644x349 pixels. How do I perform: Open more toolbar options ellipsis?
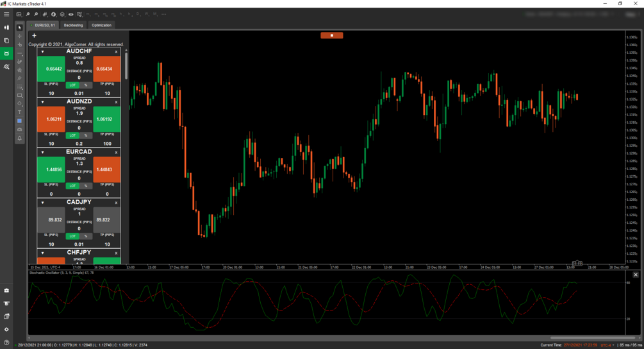[164, 14]
